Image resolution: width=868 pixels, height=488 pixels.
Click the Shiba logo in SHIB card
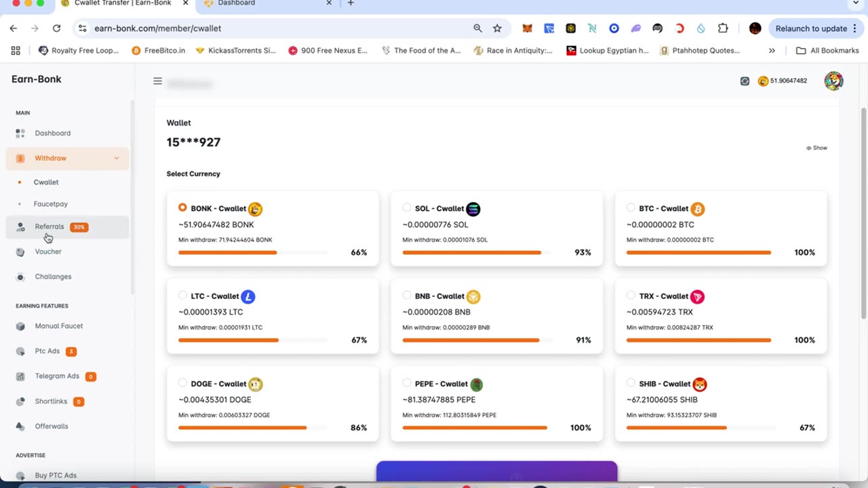tap(700, 384)
